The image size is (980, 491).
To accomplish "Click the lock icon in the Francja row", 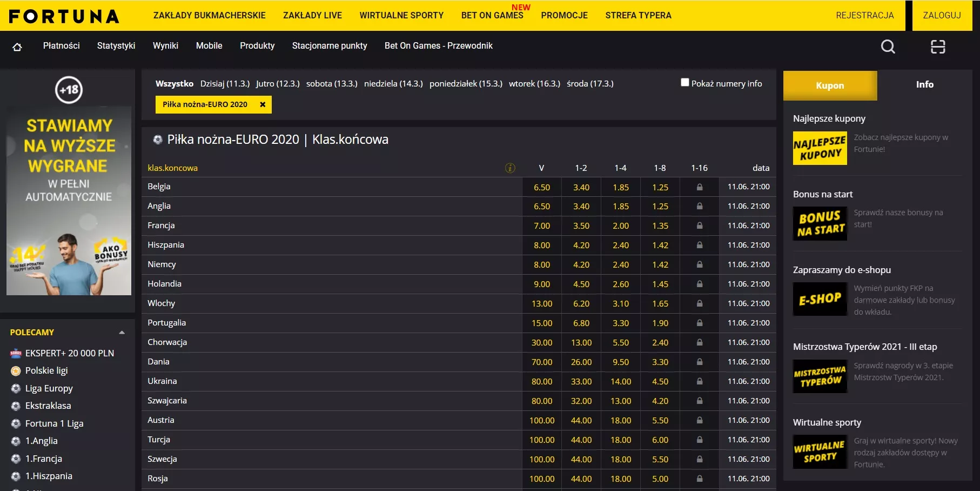I will tap(700, 225).
